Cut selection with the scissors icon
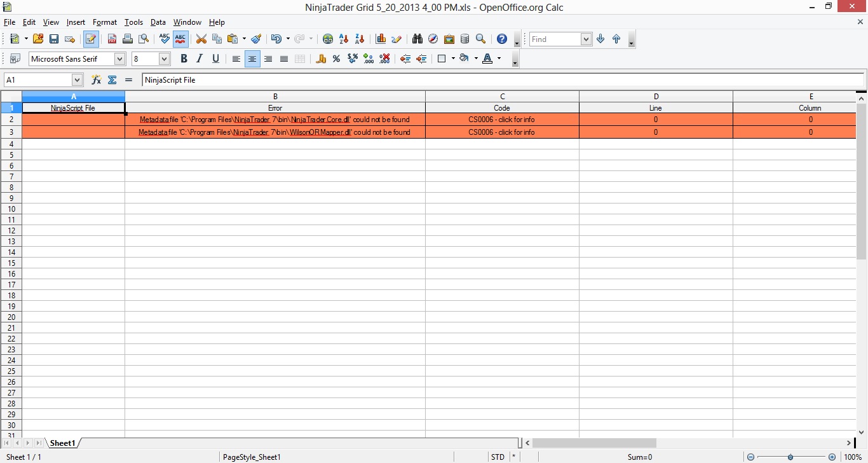 coord(201,39)
